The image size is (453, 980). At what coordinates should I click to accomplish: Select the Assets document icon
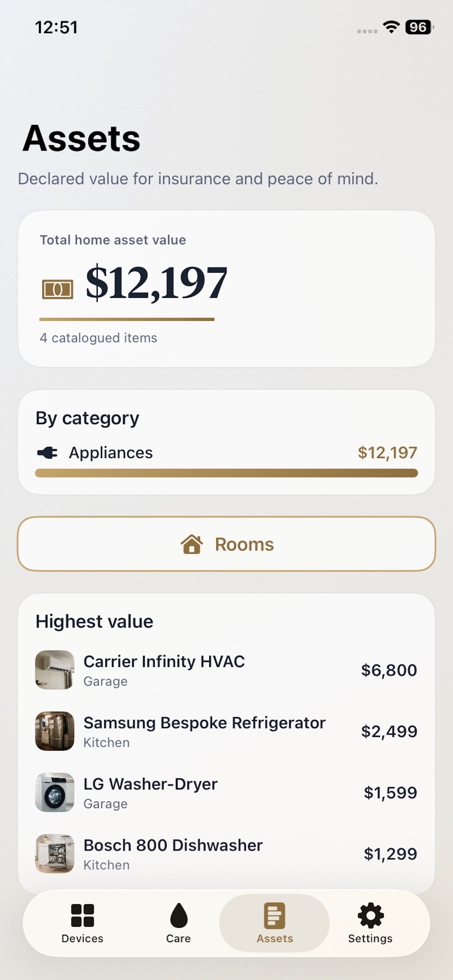click(275, 915)
